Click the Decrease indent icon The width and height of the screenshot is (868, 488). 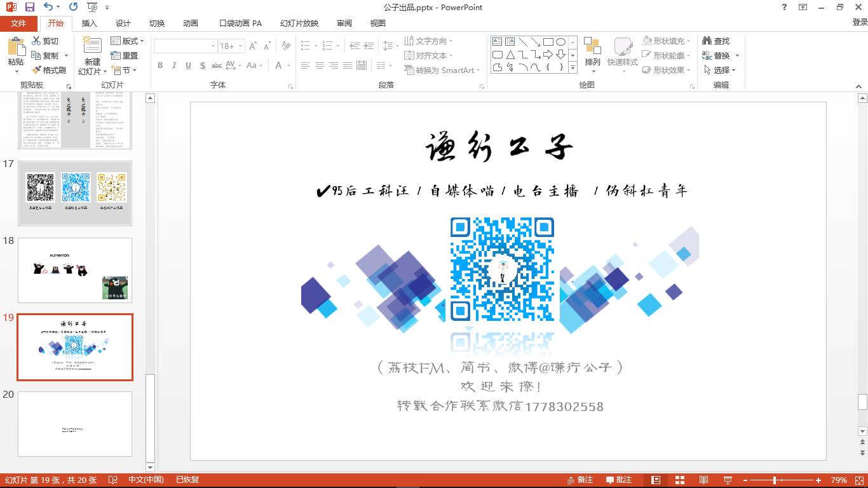[355, 46]
